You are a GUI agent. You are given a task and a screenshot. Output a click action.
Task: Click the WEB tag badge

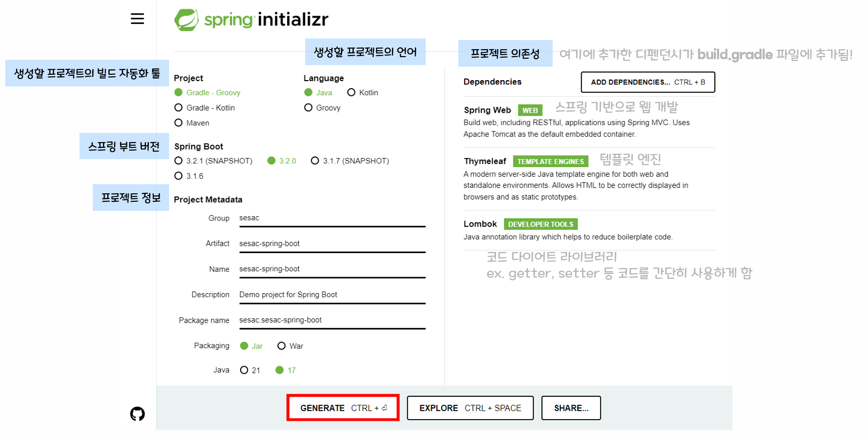click(530, 111)
